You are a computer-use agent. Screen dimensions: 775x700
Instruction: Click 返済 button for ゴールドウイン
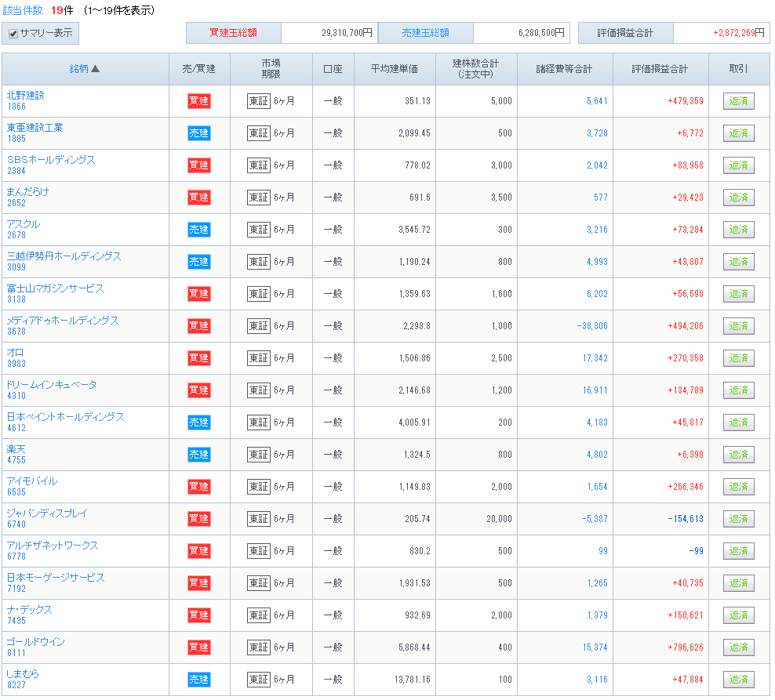click(x=738, y=647)
